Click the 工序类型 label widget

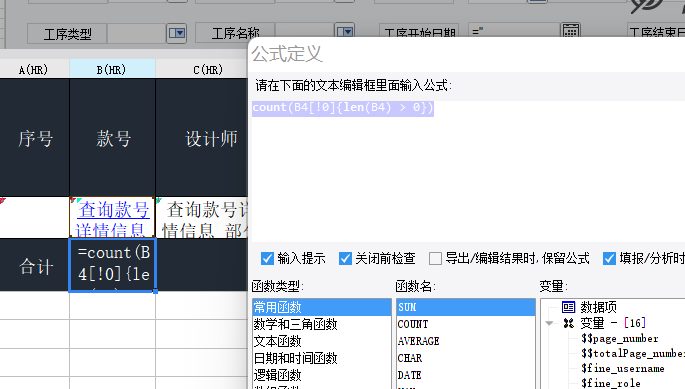click(x=67, y=34)
